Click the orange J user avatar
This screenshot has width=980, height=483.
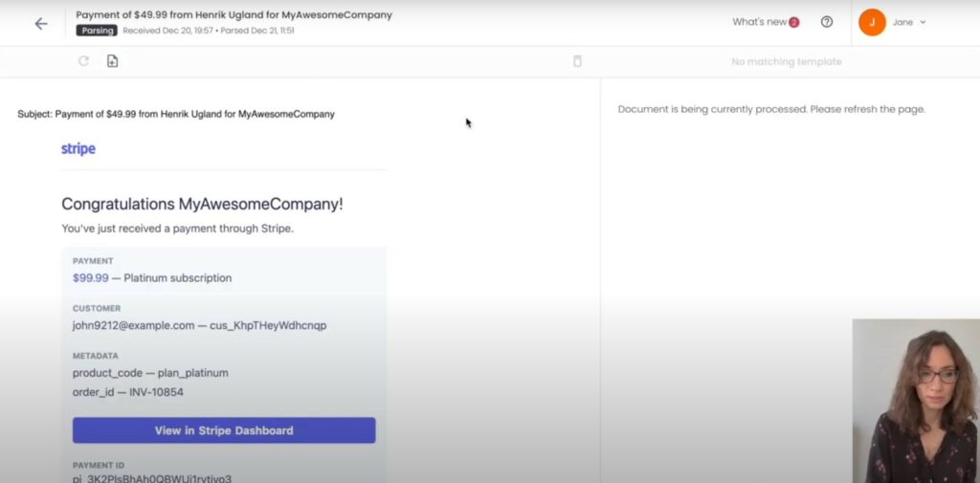872,23
